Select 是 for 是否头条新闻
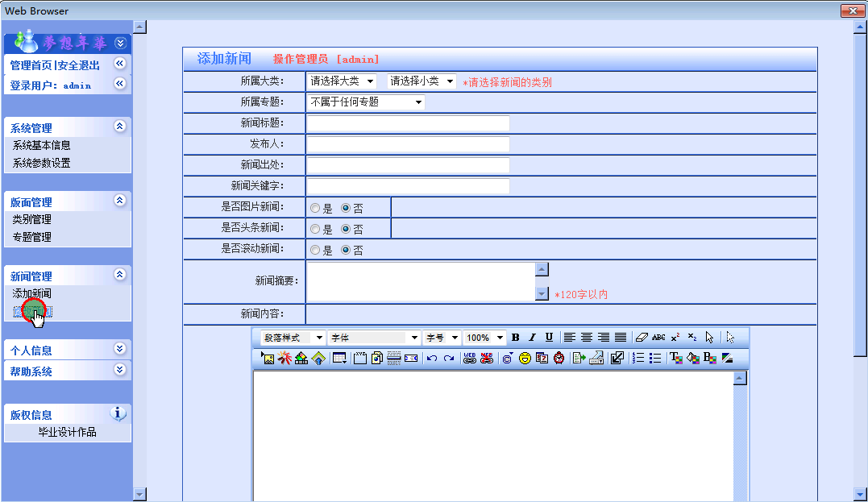The width and height of the screenshot is (868, 502). [x=315, y=229]
